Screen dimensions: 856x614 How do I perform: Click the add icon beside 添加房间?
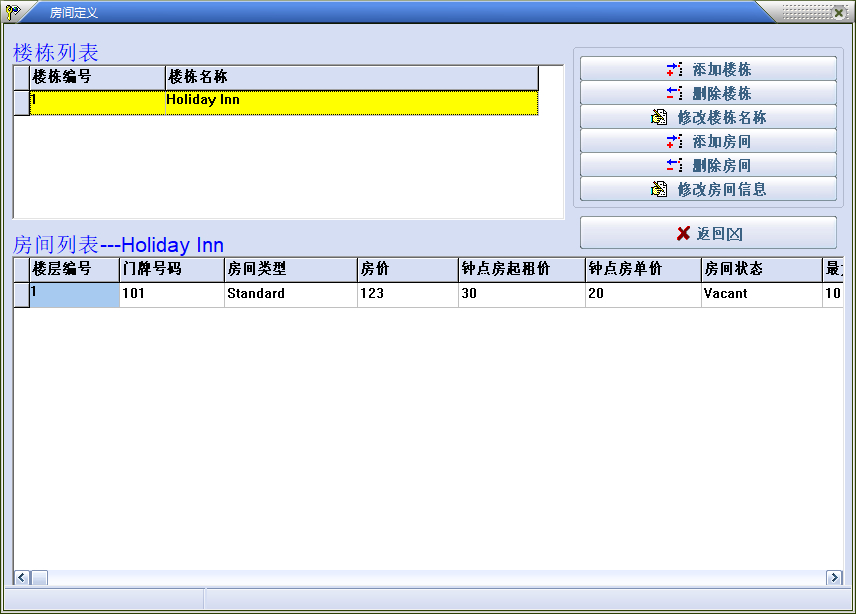pos(674,141)
